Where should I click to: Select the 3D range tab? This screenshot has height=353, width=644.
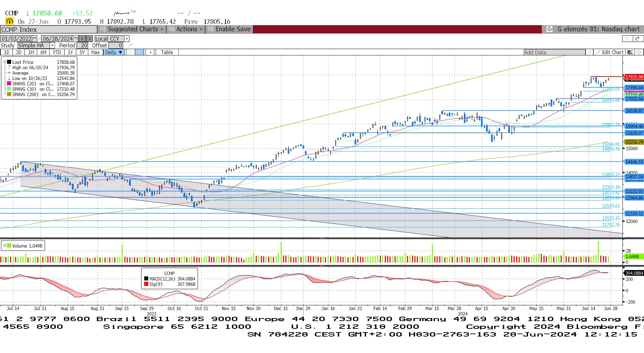[x=18, y=52]
